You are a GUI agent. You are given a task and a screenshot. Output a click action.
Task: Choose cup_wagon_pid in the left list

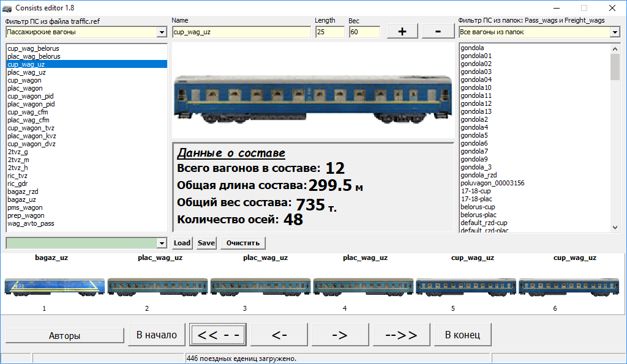pyautogui.click(x=31, y=96)
